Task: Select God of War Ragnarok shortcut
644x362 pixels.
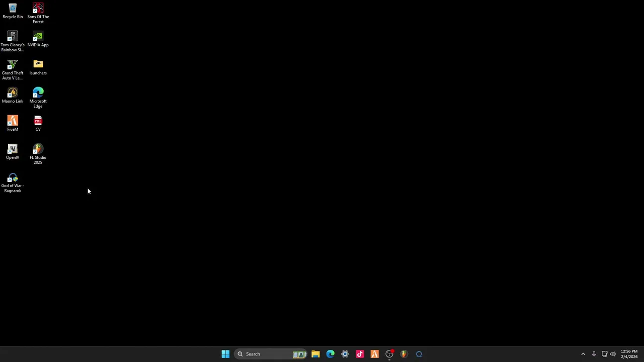Action: [x=13, y=182]
